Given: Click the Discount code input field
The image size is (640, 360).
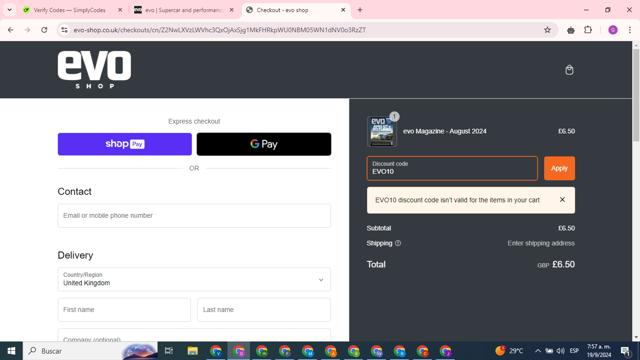Looking at the screenshot, I should pos(452,168).
